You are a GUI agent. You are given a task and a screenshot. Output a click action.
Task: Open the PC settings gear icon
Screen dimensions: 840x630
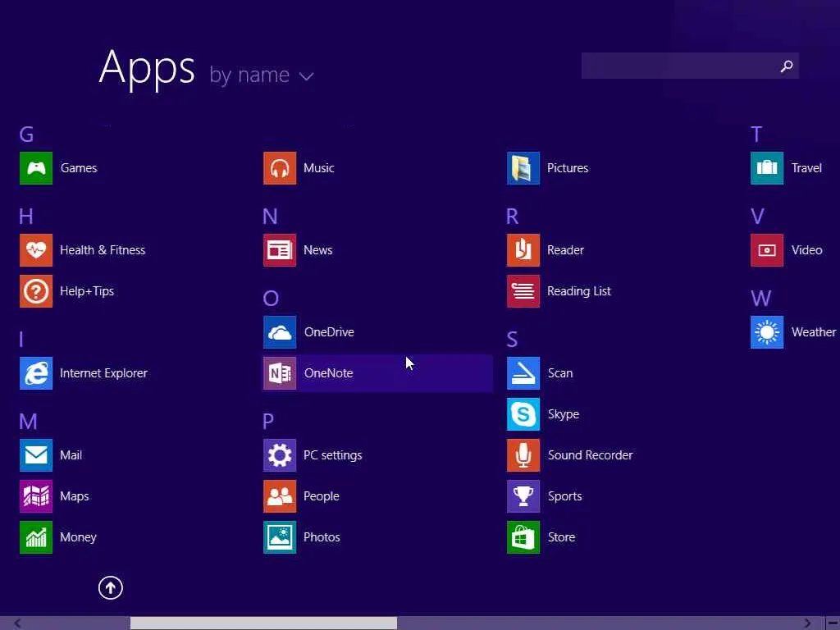(x=280, y=454)
